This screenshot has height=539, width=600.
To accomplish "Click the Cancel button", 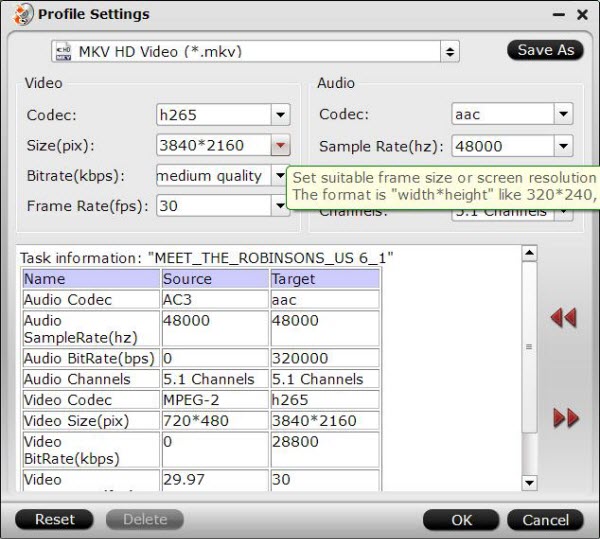I will click(545, 520).
